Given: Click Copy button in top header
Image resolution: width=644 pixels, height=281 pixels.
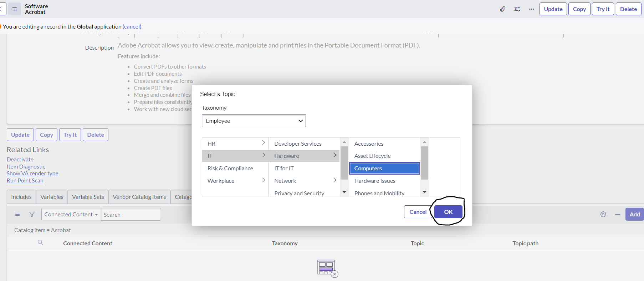Looking at the screenshot, I should click(x=579, y=9).
